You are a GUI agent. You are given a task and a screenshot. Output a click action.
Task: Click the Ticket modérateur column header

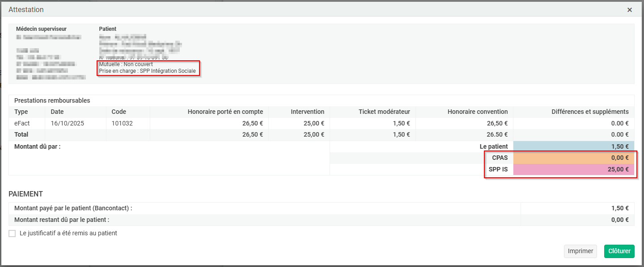click(x=384, y=112)
